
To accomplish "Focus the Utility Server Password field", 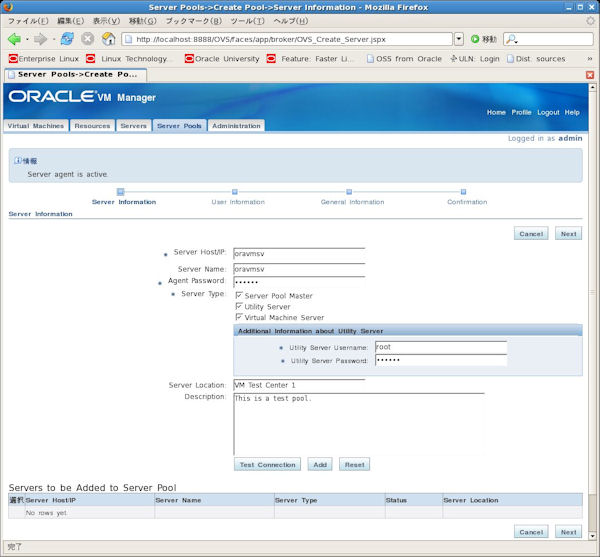I will 441,360.
